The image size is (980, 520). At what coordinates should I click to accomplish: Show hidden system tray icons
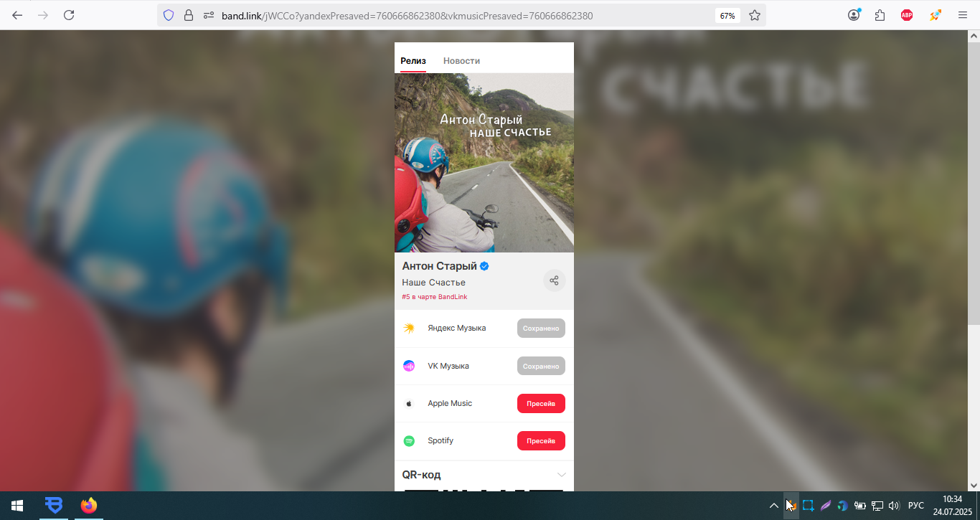[x=773, y=506]
